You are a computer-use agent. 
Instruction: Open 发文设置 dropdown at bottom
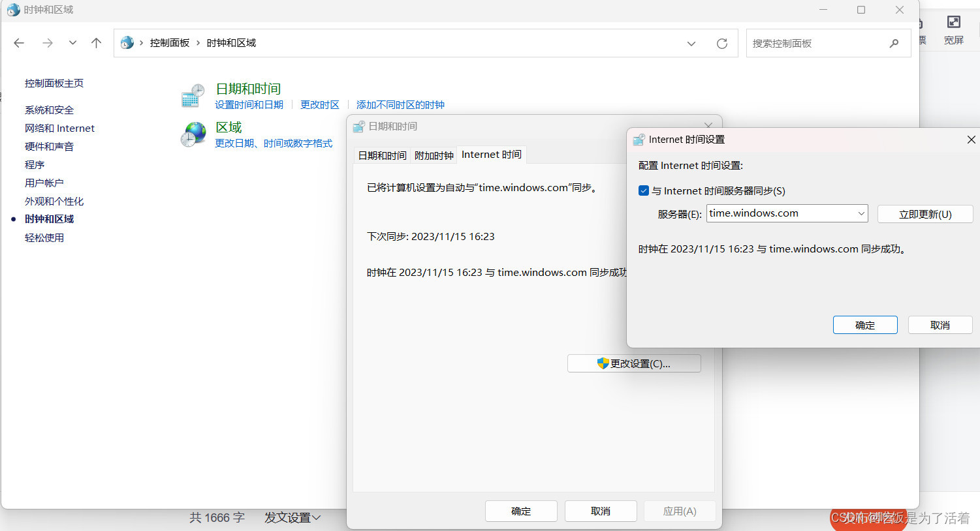point(292,518)
